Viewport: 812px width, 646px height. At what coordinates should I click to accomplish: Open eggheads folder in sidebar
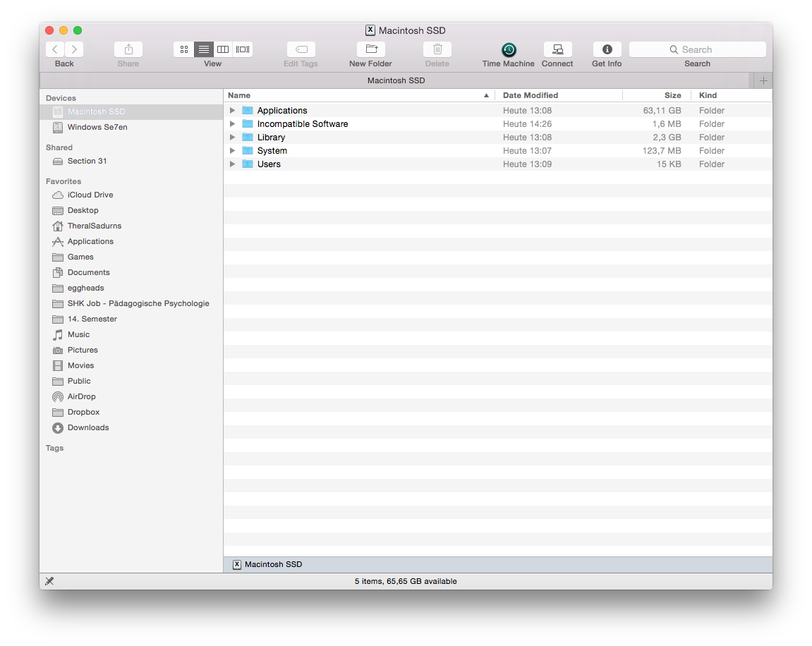131,288
